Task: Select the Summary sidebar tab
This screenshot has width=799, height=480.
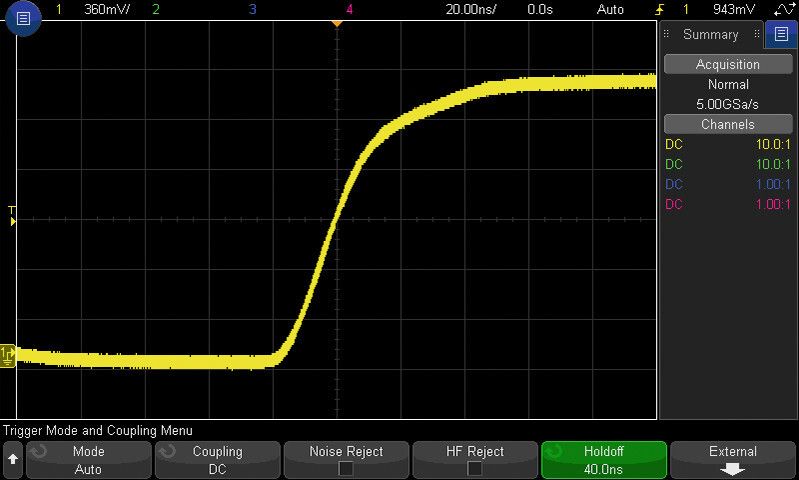Action: click(x=711, y=34)
